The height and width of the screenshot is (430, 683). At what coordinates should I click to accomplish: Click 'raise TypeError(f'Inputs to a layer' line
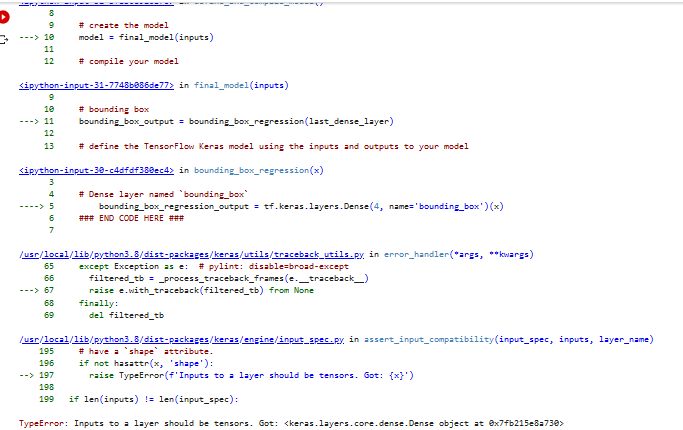point(251,376)
